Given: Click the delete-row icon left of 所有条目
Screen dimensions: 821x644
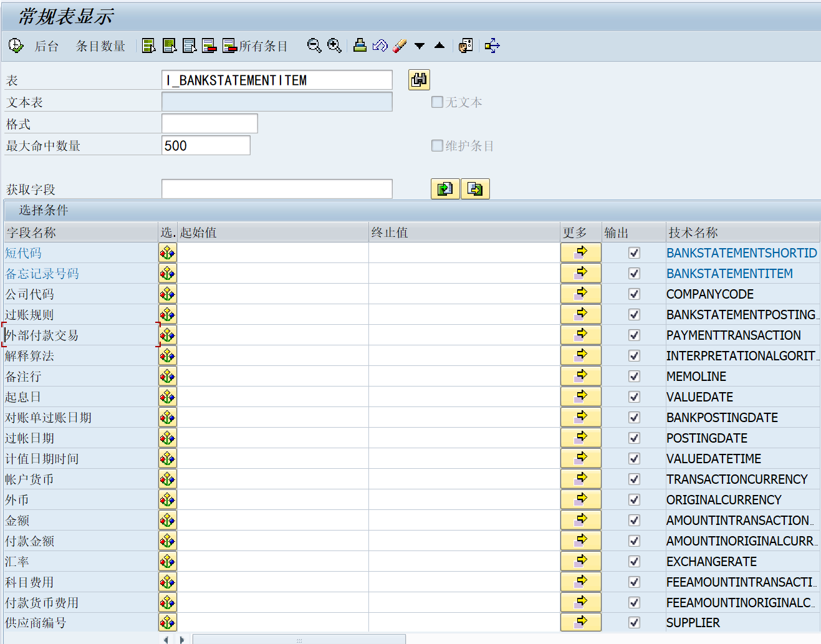Looking at the screenshot, I should coord(209,46).
